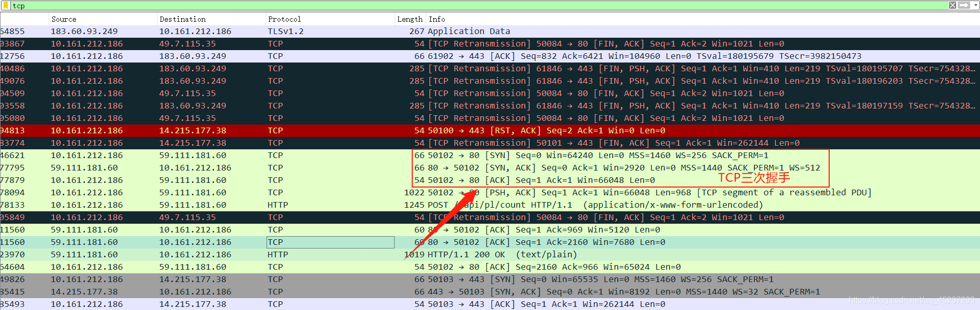Select the 50103 → 443 SYN packet
Image resolution: width=980 pixels, height=310 pixels.
pyautogui.click(x=490, y=279)
